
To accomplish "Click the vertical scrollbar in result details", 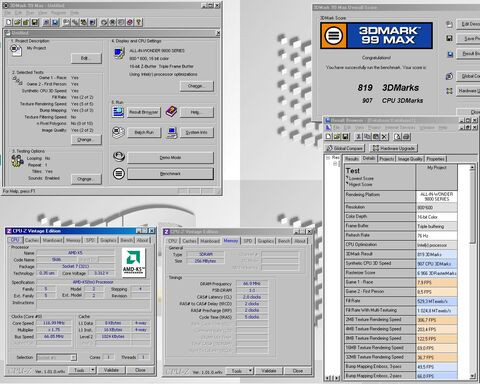I will click(x=472, y=272).
